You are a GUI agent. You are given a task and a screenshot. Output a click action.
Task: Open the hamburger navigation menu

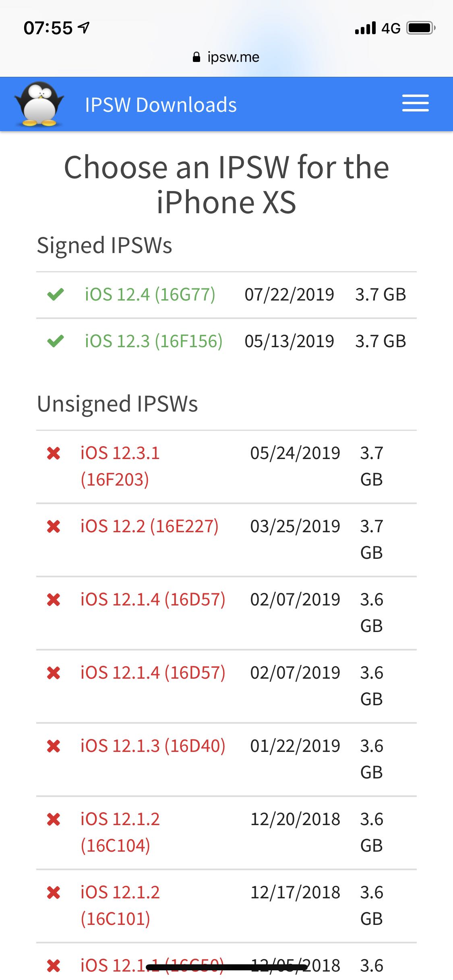[x=415, y=103]
